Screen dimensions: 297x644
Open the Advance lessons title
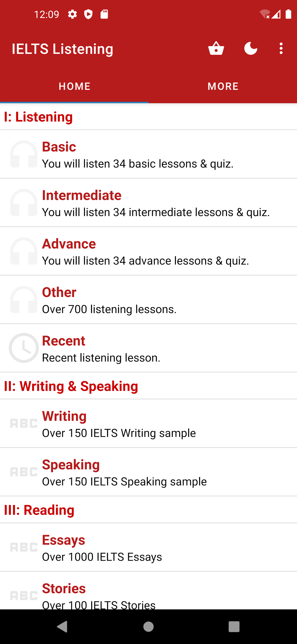[69, 244]
